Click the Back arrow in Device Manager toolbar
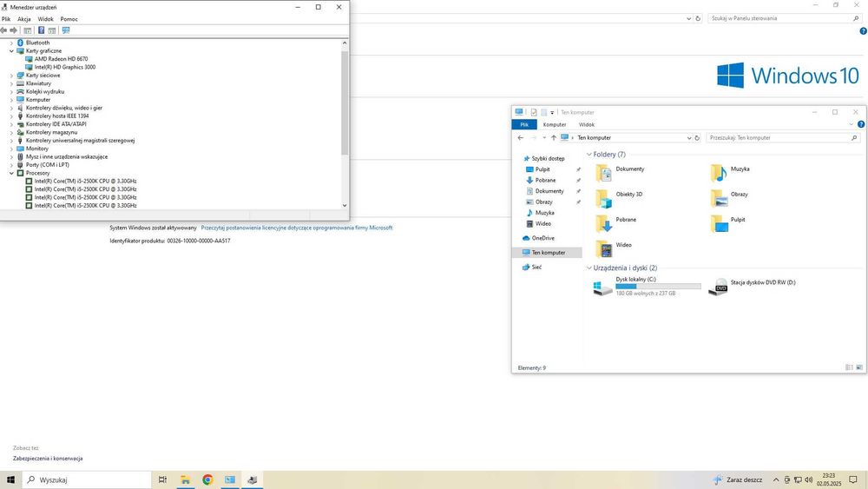 coord(4,30)
